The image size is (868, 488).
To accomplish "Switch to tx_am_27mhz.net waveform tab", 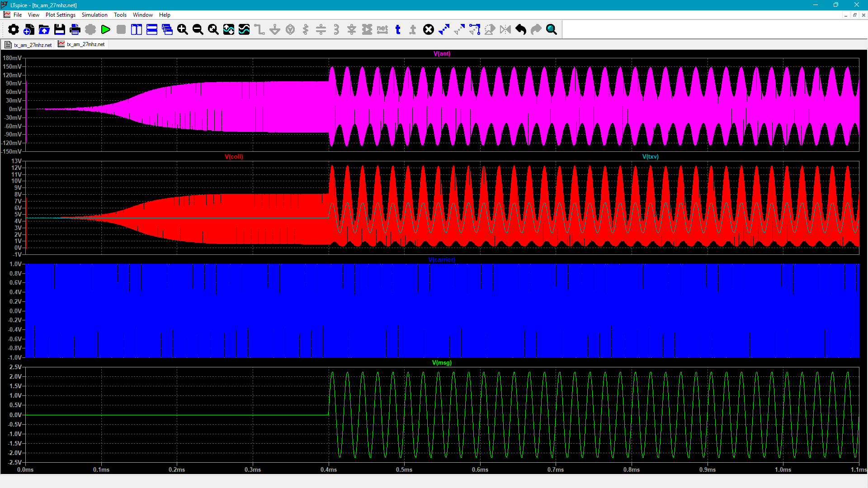I will (x=81, y=44).
